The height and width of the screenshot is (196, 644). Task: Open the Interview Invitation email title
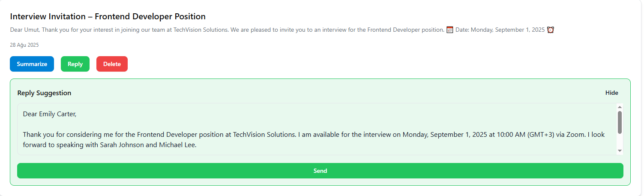tap(108, 16)
